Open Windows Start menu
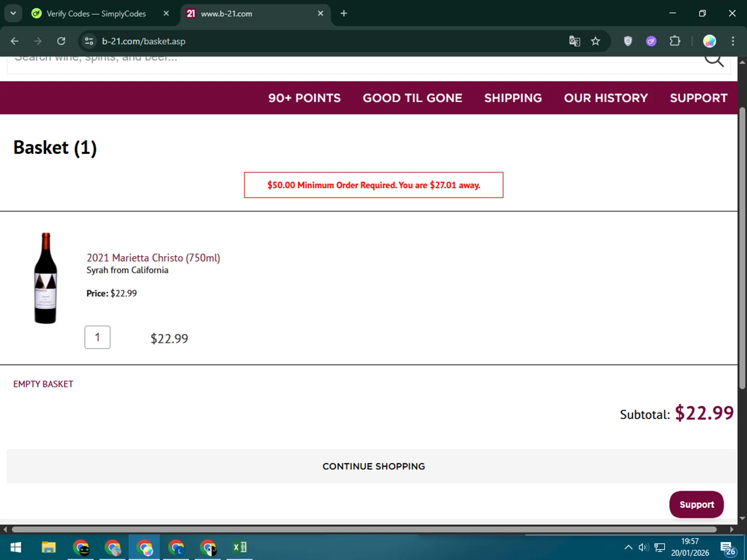The width and height of the screenshot is (747, 560). [x=15, y=548]
